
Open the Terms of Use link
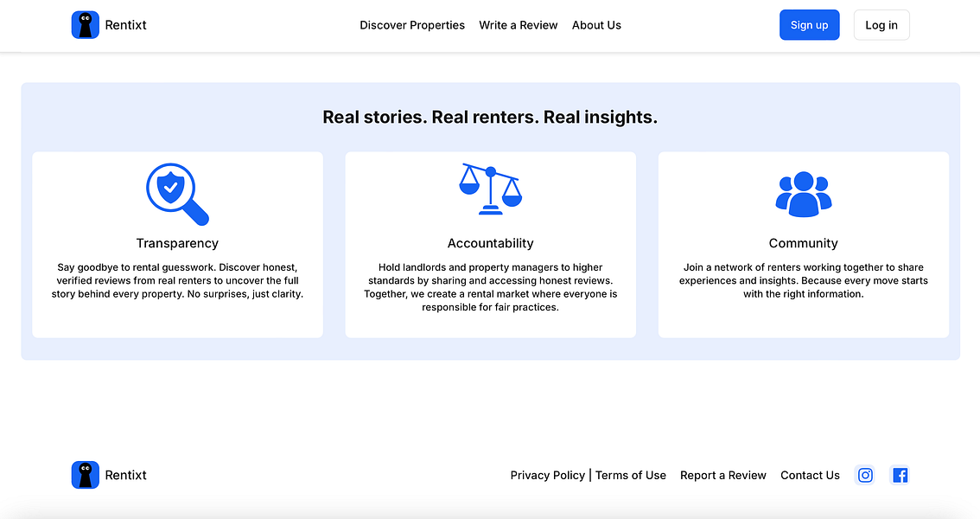coord(631,475)
